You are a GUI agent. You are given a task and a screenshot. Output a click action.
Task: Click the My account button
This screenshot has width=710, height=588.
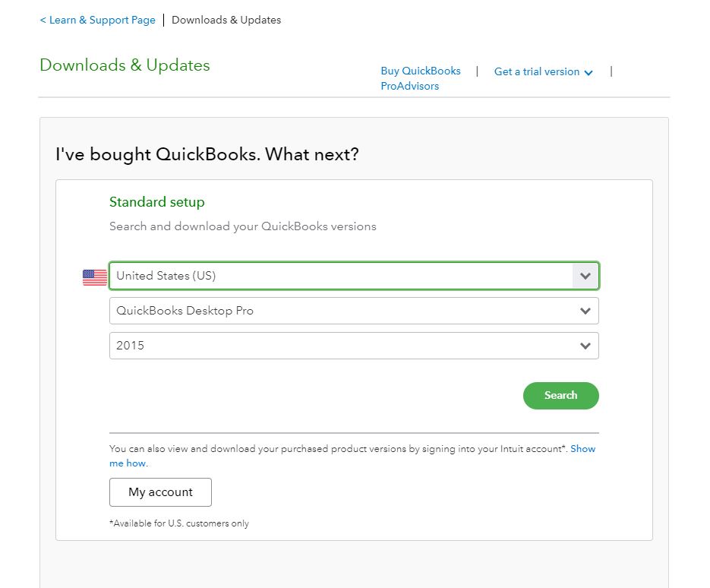[x=160, y=492]
